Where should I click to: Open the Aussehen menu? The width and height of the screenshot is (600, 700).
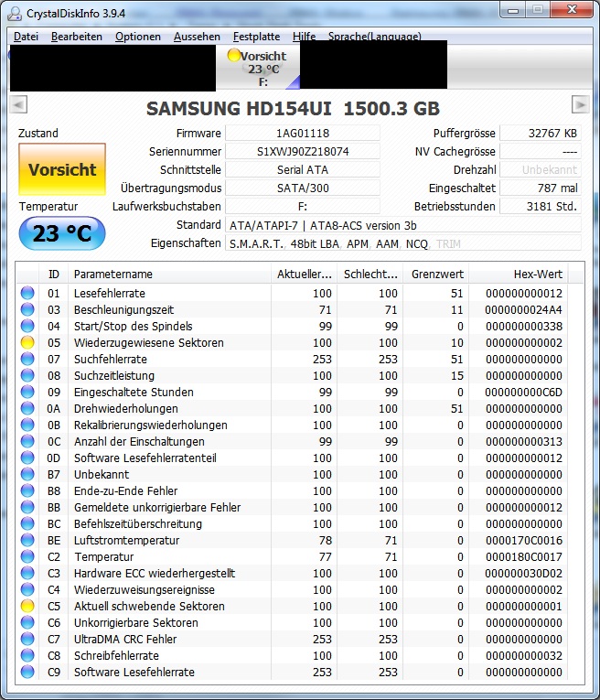pyautogui.click(x=197, y=37)
